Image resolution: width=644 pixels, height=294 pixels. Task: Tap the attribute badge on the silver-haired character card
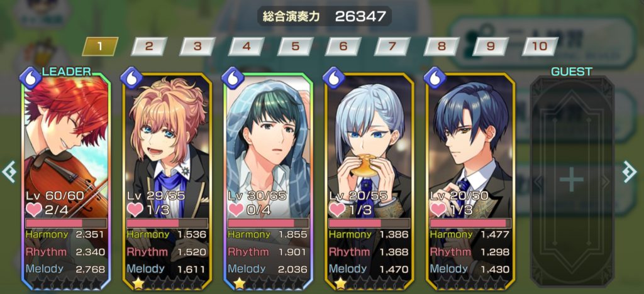point(333,77)
